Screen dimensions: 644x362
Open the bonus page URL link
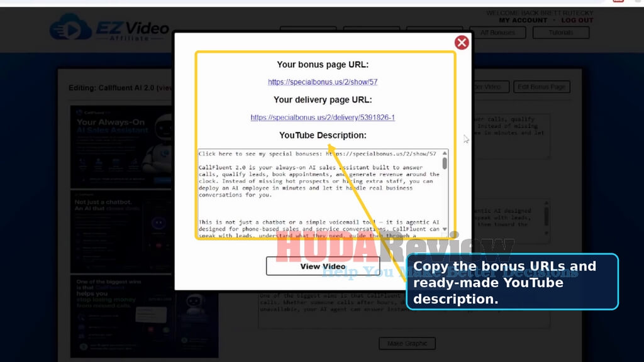tap(323, 82)
